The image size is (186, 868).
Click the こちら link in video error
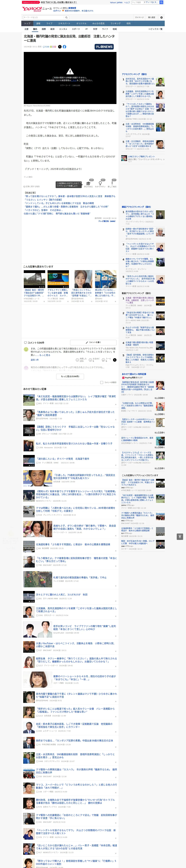pyautogui.click(x=74, y=81)
